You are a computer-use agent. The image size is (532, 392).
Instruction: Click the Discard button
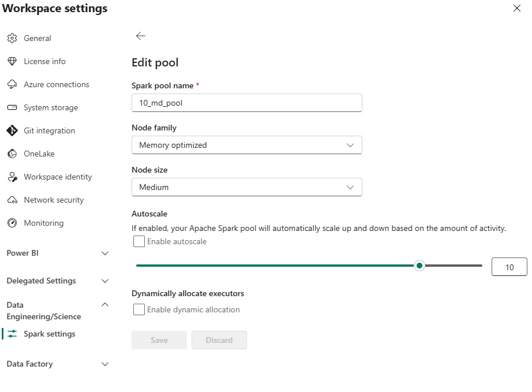[219, 340]
